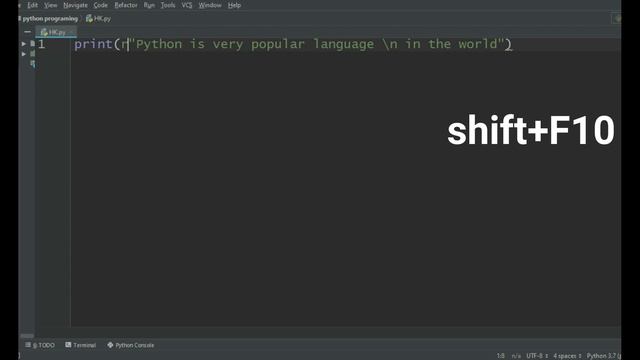The image size is (640, 360).
Task: Open the Python Console tool window
Action: coord(131,345)
